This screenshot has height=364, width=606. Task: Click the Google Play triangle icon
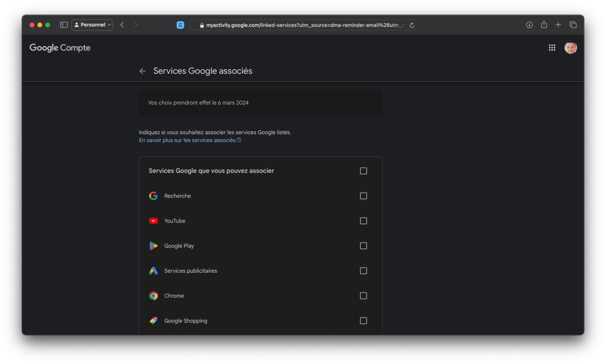tap(153, 246)
